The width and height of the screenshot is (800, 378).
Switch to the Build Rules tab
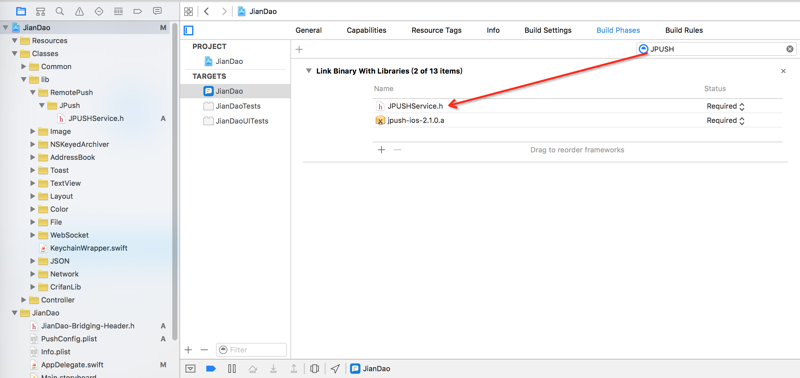pyautogui.click(x=684, y=30)
